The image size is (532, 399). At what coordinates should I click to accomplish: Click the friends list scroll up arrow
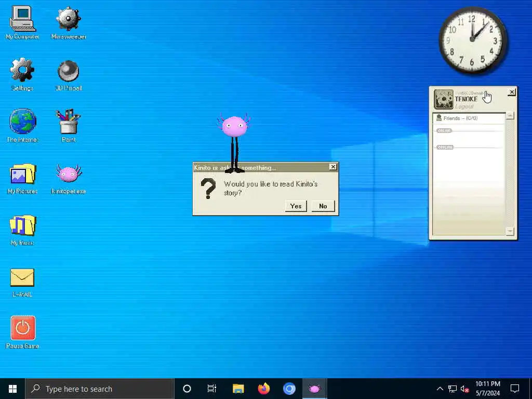click(x=510, y=116)
